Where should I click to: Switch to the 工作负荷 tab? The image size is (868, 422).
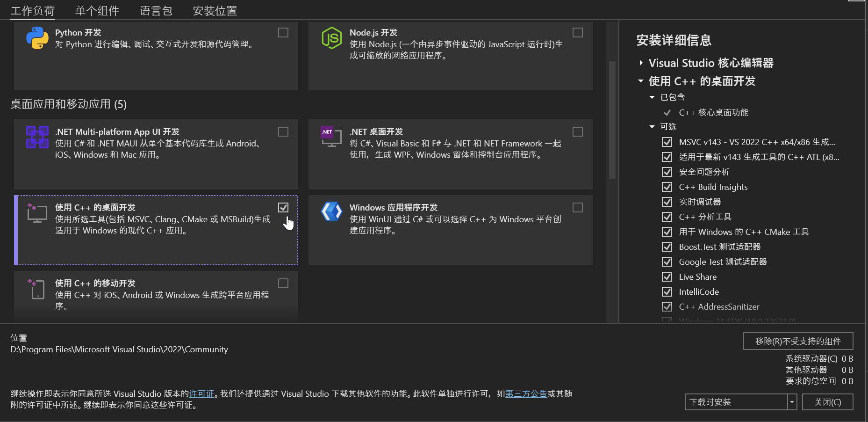coord(33,11)
